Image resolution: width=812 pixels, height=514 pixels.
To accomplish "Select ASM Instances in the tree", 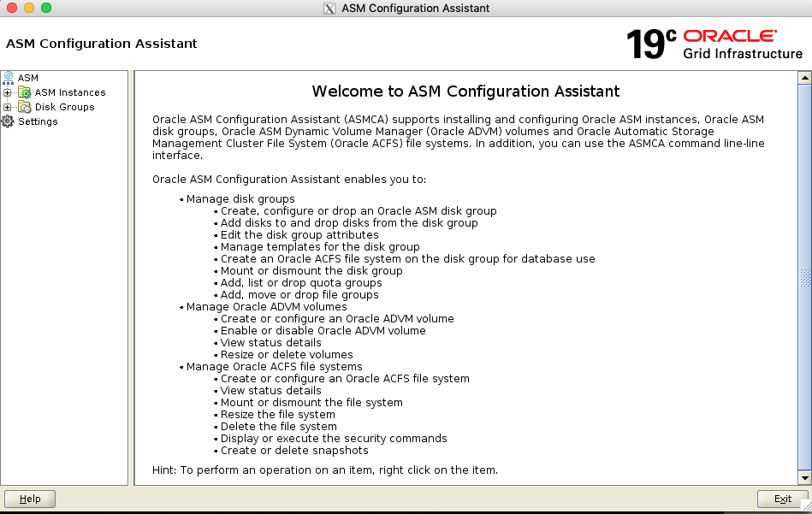I will tap(70, 92).
